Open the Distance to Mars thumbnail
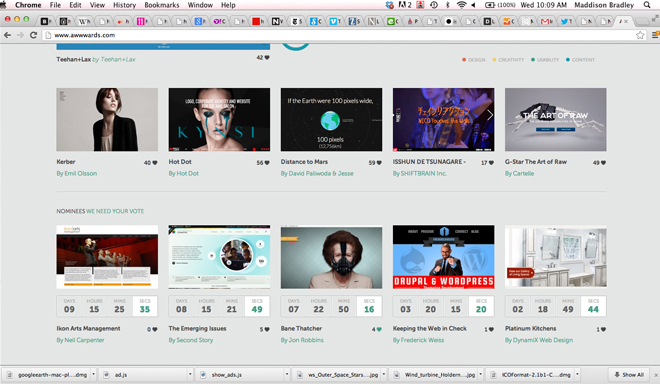The height and width of the screenshot is (384, 660). [x=331, y=120]
